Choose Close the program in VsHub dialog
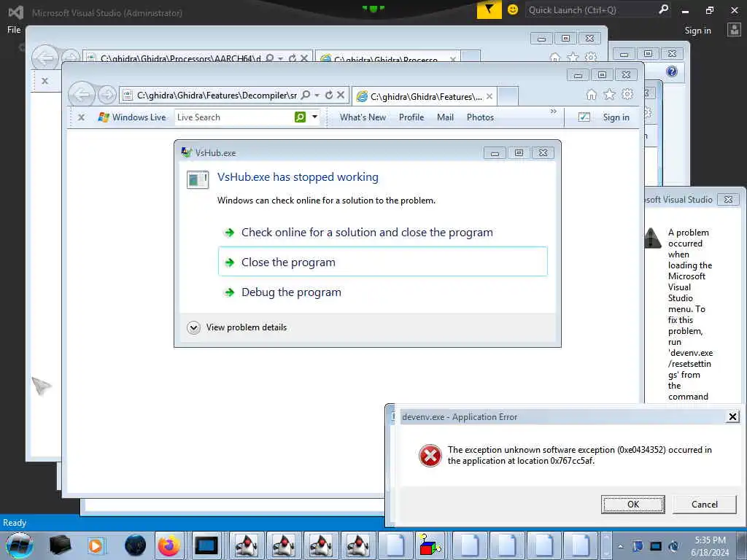This screenshot has width=747, height=560. click(x=382, y=262)
